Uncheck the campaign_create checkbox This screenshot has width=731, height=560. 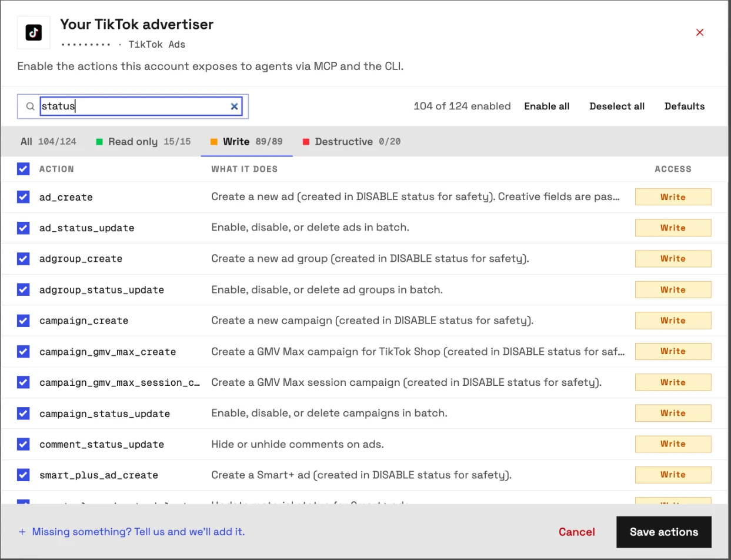(23, 321)
